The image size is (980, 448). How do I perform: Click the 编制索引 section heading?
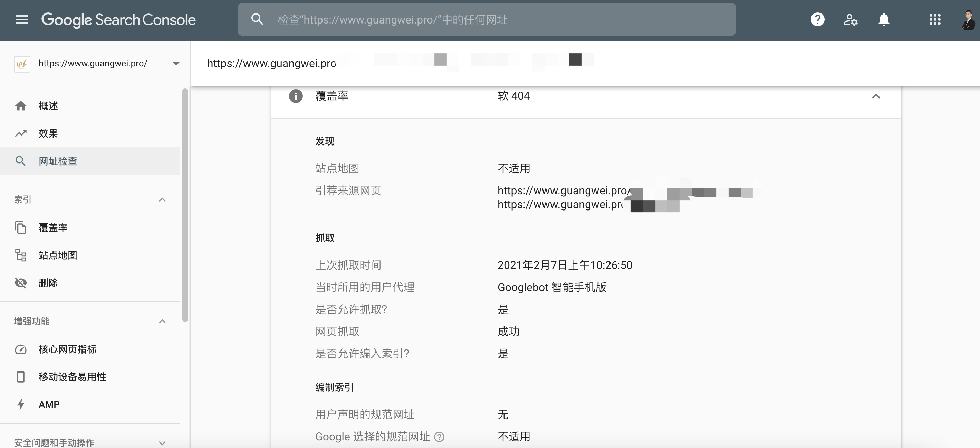click(334, 387)
